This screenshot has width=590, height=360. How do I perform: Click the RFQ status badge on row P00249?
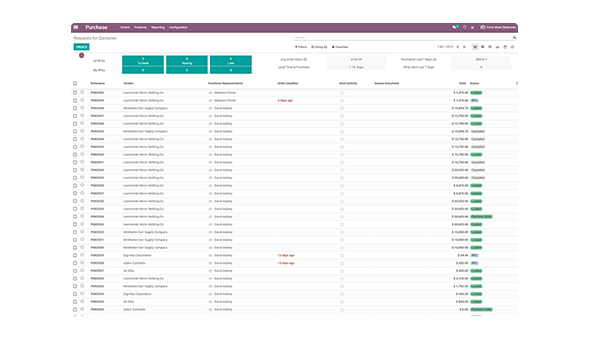474,100
